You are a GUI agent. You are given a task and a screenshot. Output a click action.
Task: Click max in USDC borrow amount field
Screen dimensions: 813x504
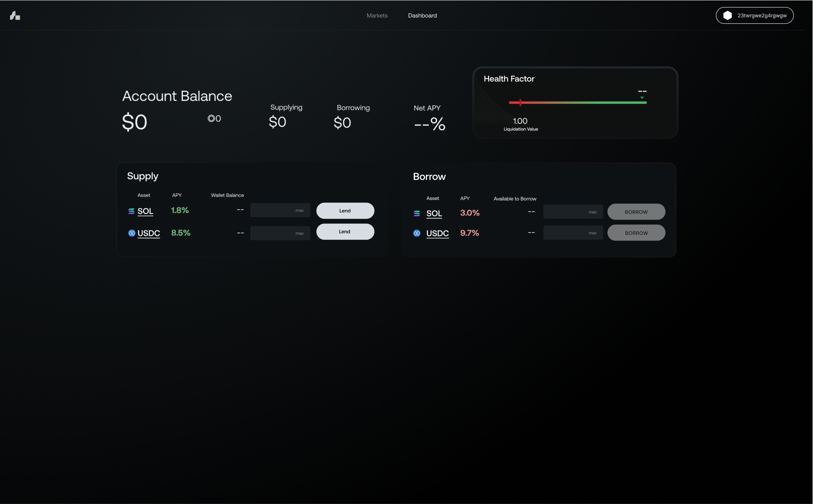[592, 233]
